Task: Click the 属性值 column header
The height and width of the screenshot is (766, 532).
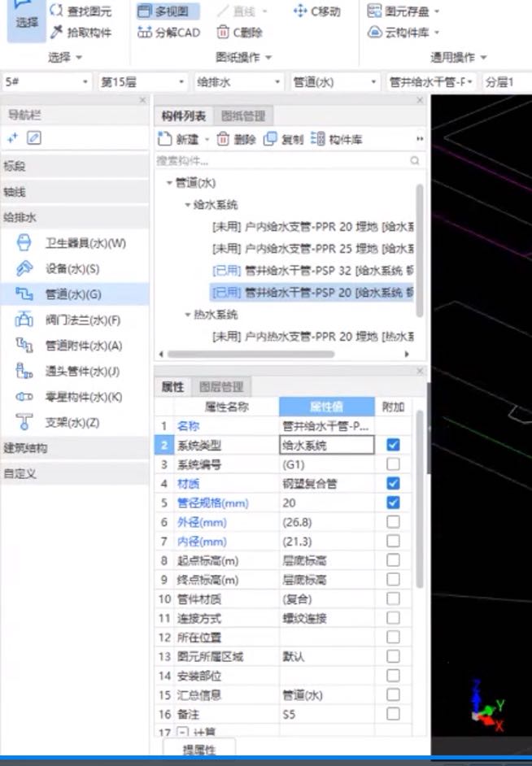Action: [327, 407]
